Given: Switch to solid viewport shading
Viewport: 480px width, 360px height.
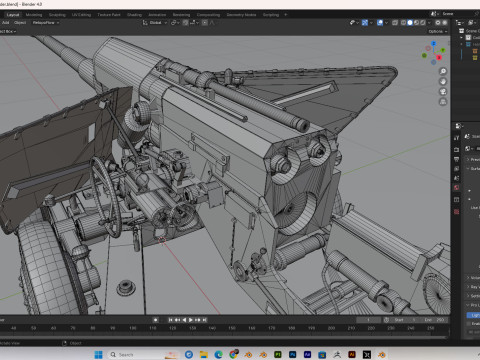Looking at the screenshot, I should click(x=410, y=23).
